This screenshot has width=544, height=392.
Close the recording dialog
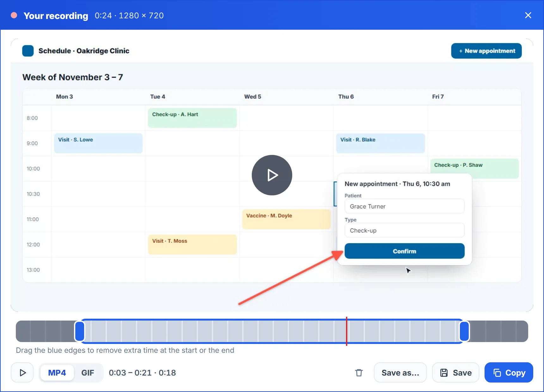coord(528,15)
